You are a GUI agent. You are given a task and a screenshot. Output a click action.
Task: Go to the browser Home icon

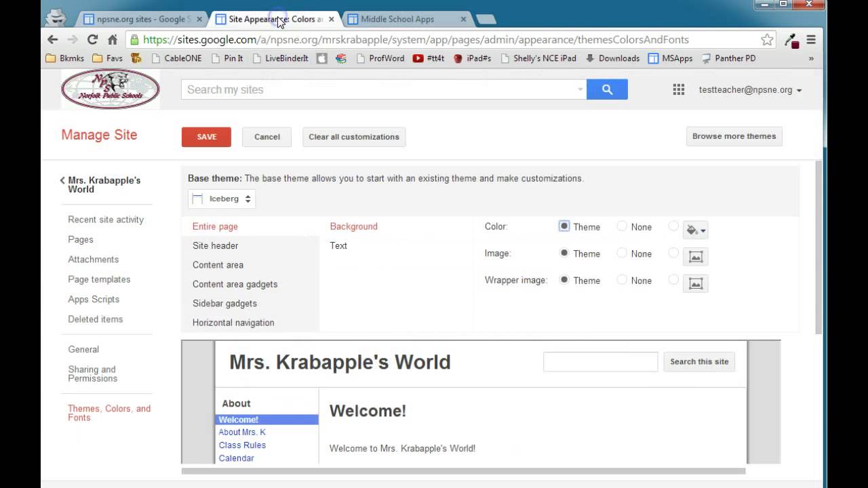(x=113, y=39)
